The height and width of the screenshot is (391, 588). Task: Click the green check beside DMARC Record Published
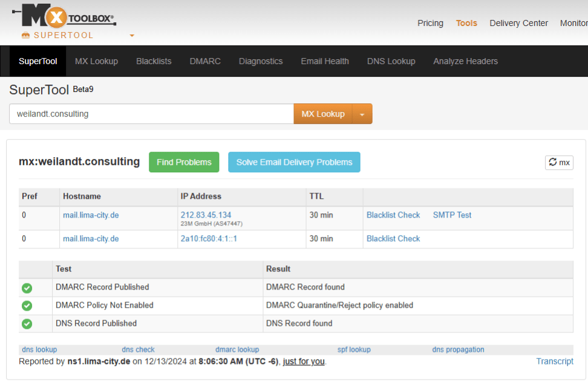point(27,288)
